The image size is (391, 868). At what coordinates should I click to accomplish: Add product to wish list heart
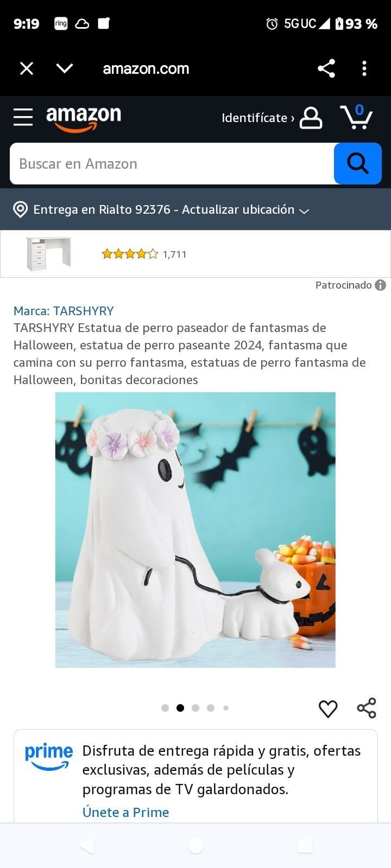[328, 709]
